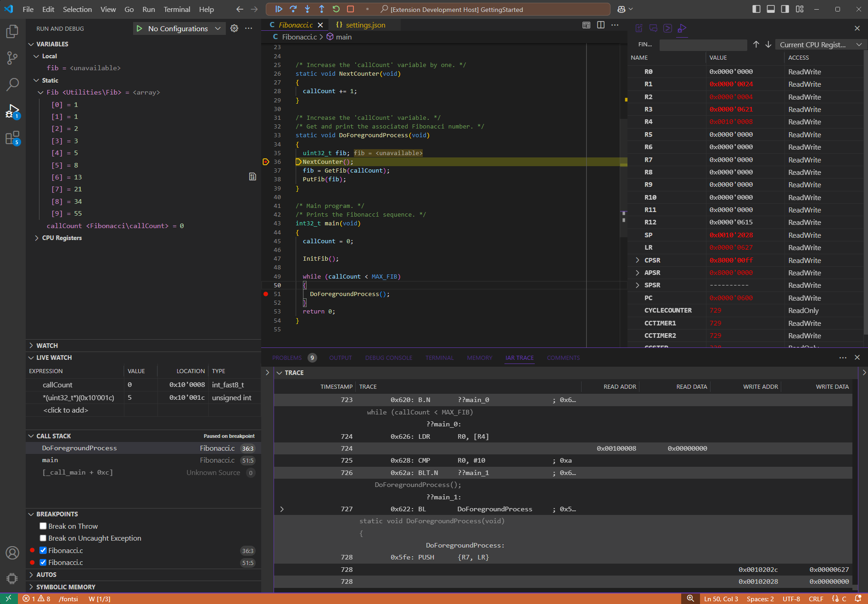Expand the CPU Registers variables node
The width and height of the screenshot is (868, 604).
[x=37, y=238]
